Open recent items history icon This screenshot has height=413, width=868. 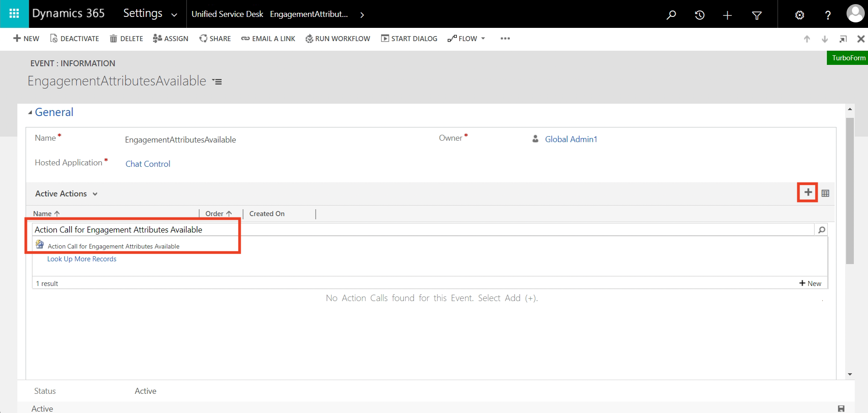tap(699, 15)
